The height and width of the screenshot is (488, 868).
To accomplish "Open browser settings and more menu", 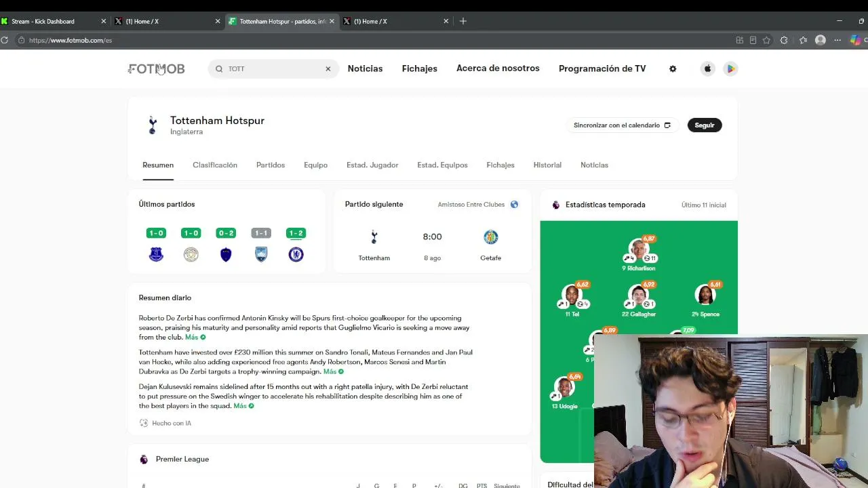I will tap(837, 41).
